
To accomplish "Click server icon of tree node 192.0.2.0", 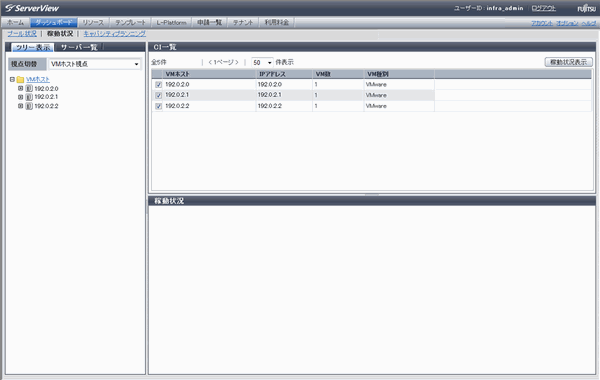I will pos(29,89).
